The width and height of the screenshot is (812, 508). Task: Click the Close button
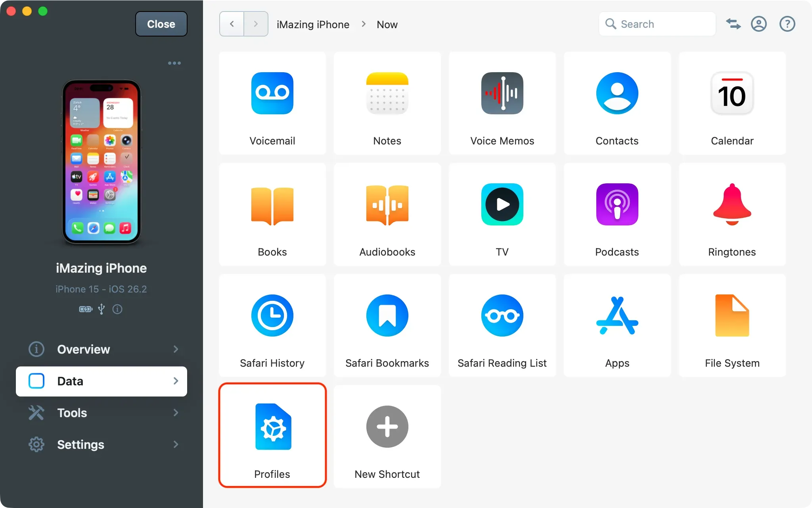tap(161, 24)
